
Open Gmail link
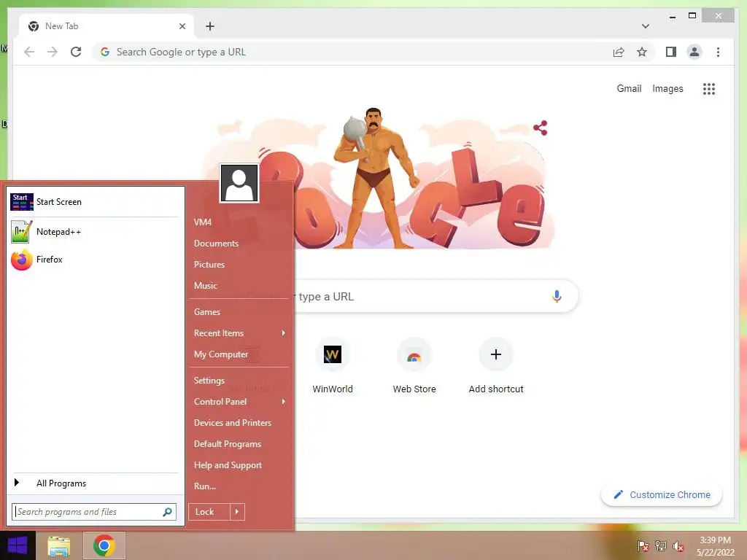tap(629, 88)
